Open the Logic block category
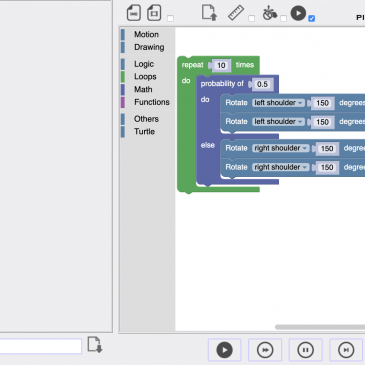 pyautogui.click(x=144, y=64)
